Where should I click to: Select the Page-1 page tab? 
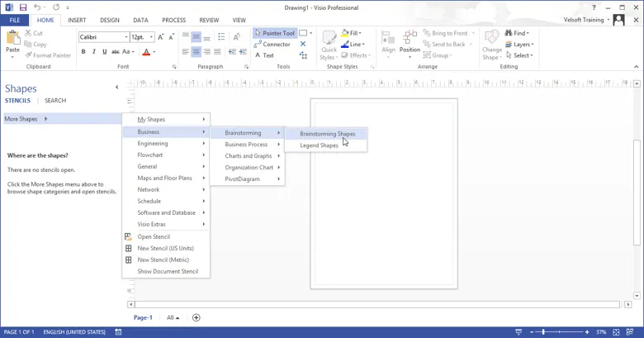(143, 317)
